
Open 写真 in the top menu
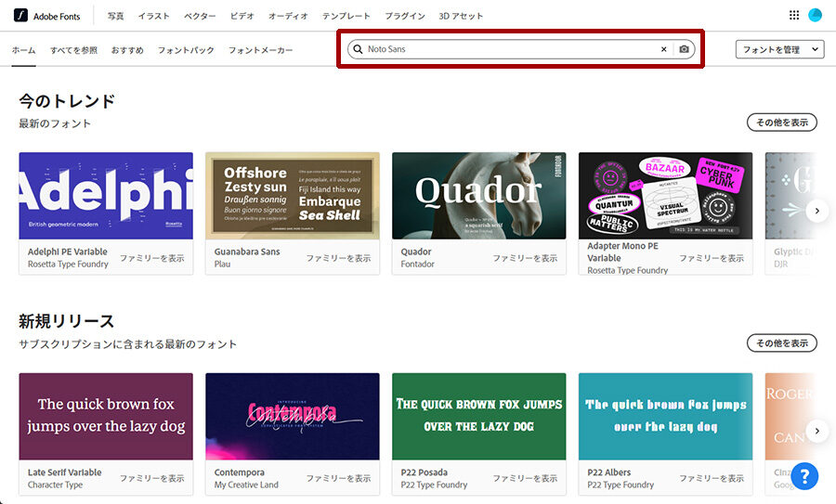(116, 16)
